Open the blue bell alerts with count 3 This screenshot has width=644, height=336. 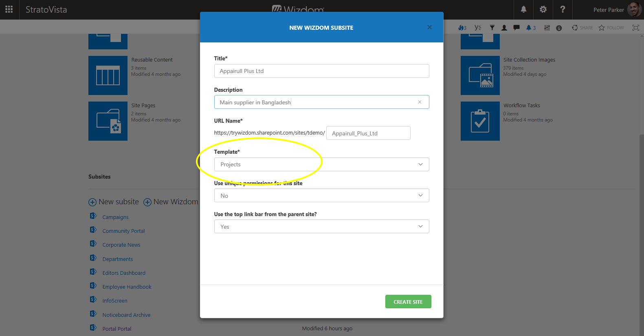tap(531, 28)
